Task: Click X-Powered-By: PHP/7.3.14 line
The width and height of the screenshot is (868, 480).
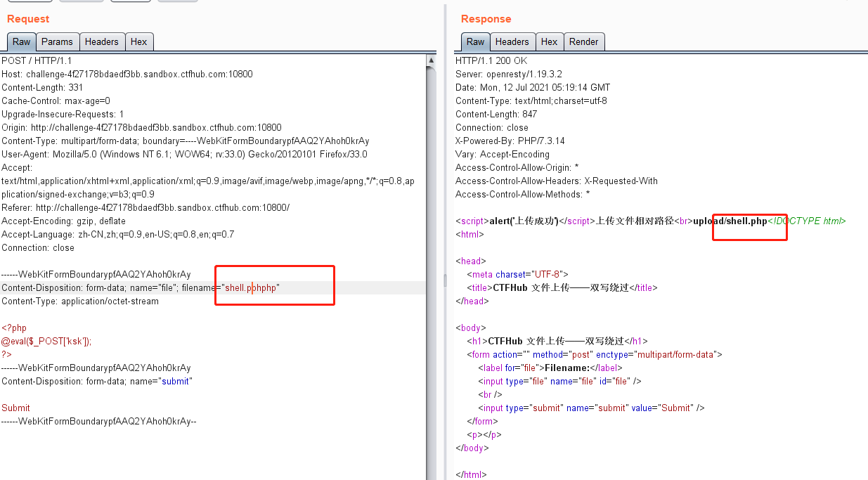Action: [510, 141]
